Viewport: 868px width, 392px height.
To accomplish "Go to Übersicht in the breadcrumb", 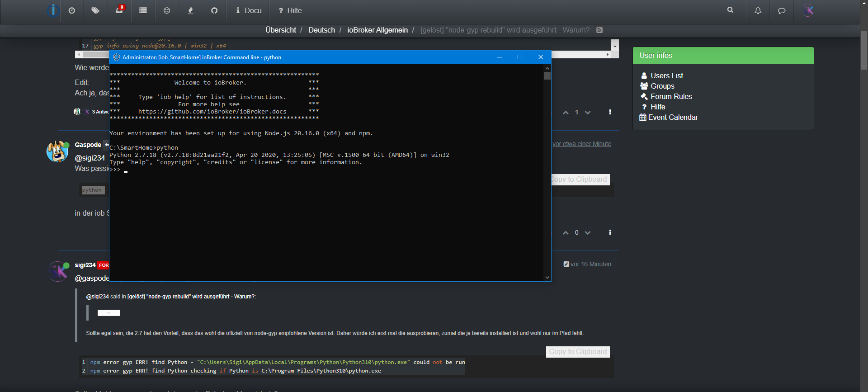I will click(281, 30).
